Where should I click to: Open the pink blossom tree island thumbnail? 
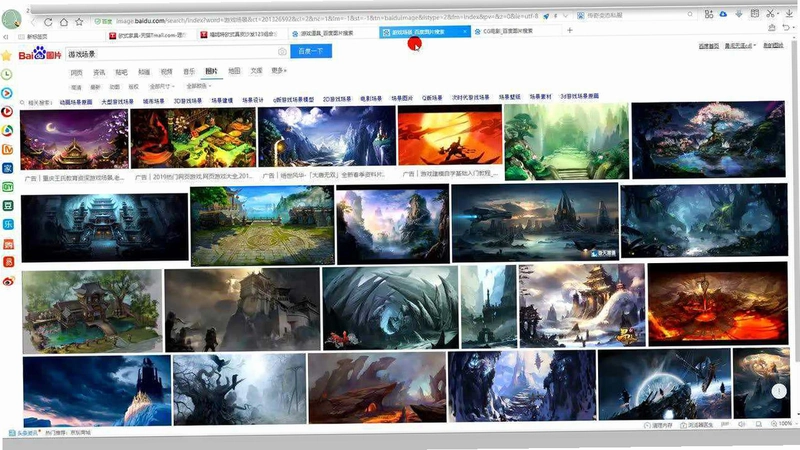[709, 140]
